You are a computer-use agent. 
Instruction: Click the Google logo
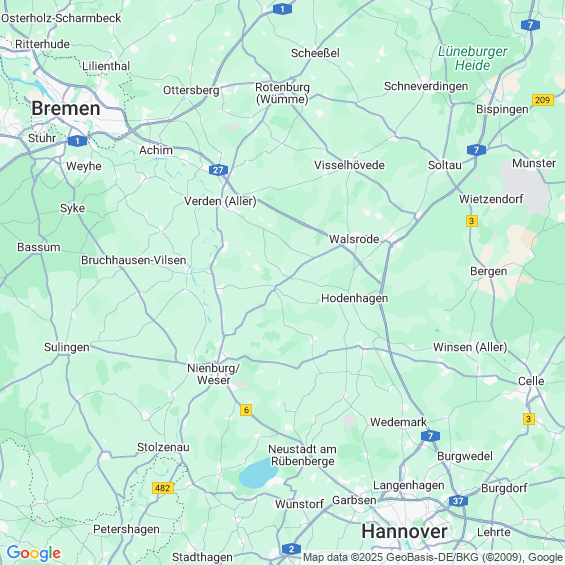tap(34, 553)
